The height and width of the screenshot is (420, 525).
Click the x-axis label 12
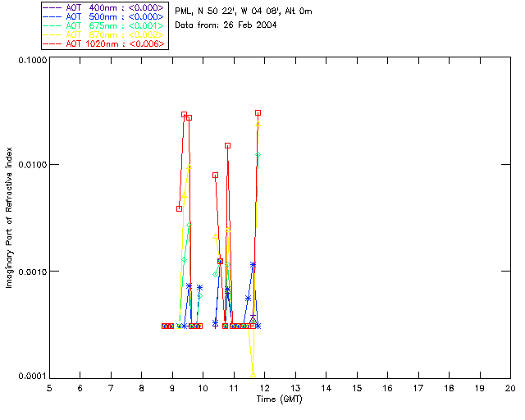pos(264,388)
